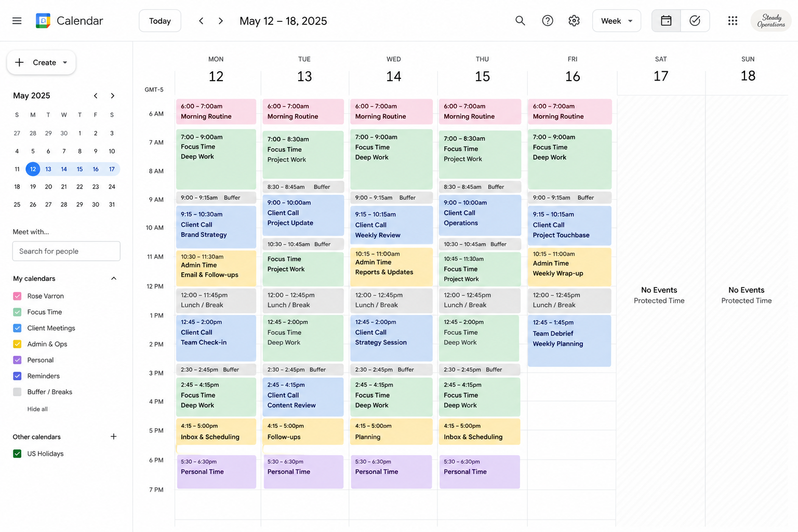
Task: Open the search magnifier icon
Action: pos(520,21)
